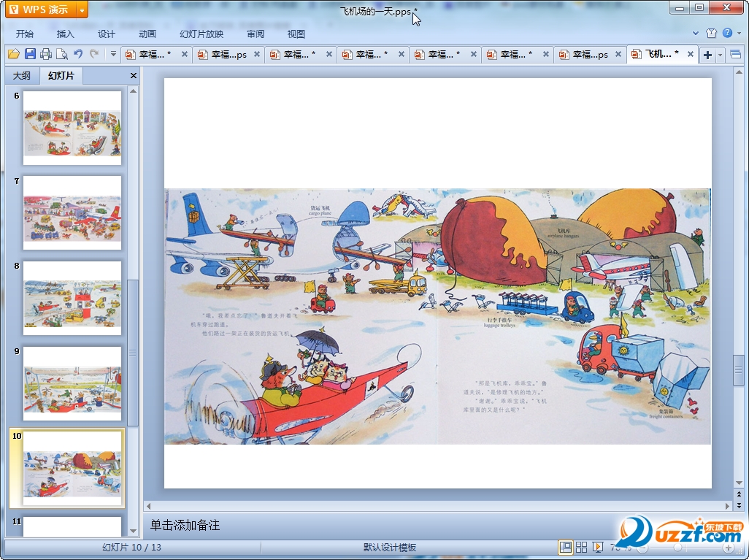The image size is (749, 560).
Task: Go to previous slide with double-up arrow
Action: 739,494
